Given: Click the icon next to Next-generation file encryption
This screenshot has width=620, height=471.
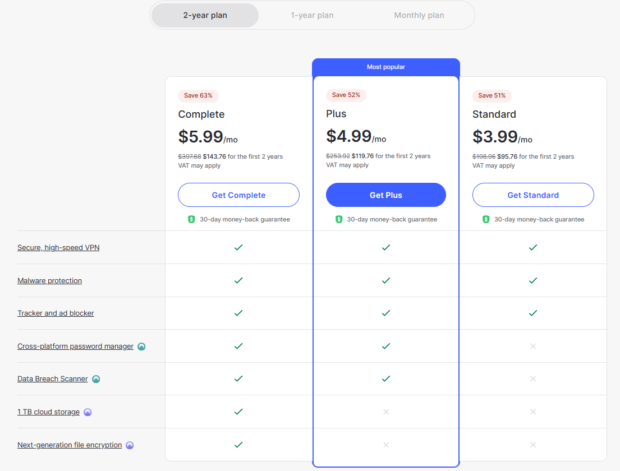Looking at the screenshot, I should [x=130, y=445].
